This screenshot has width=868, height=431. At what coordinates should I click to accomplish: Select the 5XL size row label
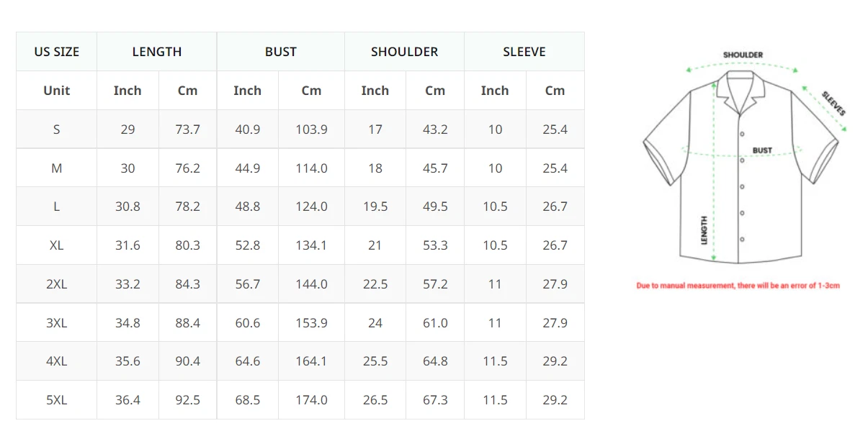[x=56, y=400]
